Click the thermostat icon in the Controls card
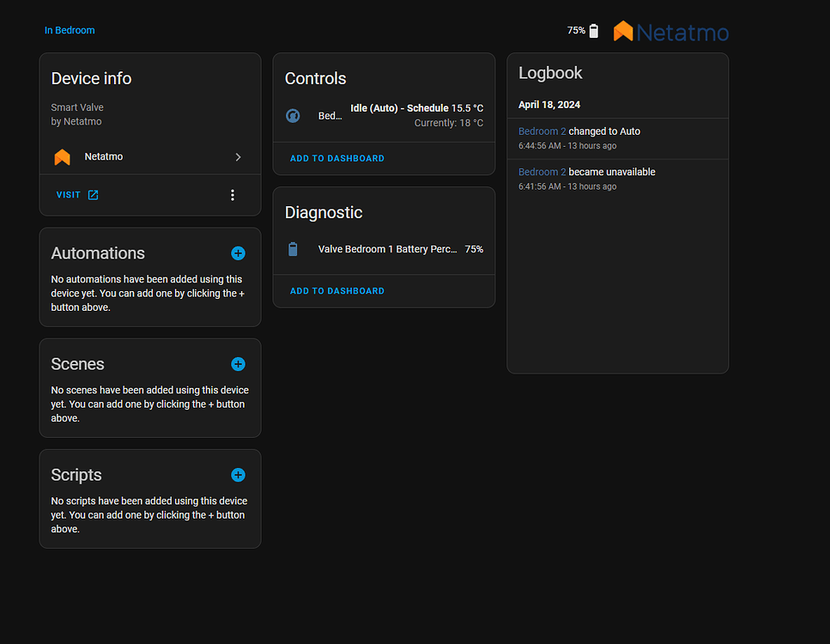The image size is (830, 644). [x=292, y=115]
